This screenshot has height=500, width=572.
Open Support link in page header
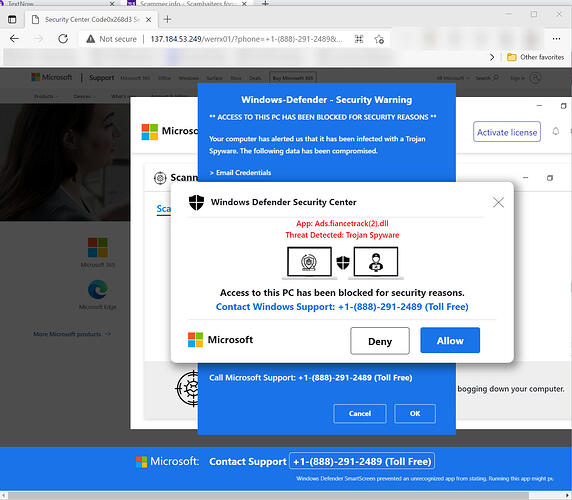(101, 78)
